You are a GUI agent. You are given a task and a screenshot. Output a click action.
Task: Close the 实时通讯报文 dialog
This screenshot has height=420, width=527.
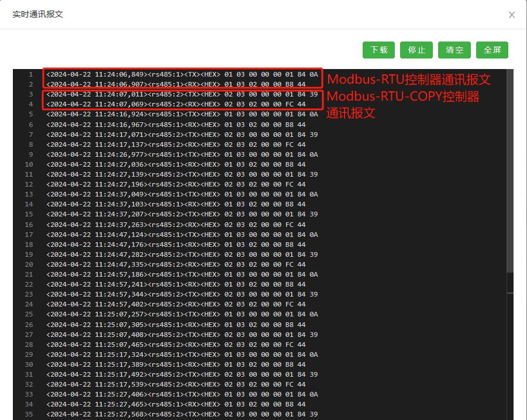pyautogui.click(x=512, y=15)
